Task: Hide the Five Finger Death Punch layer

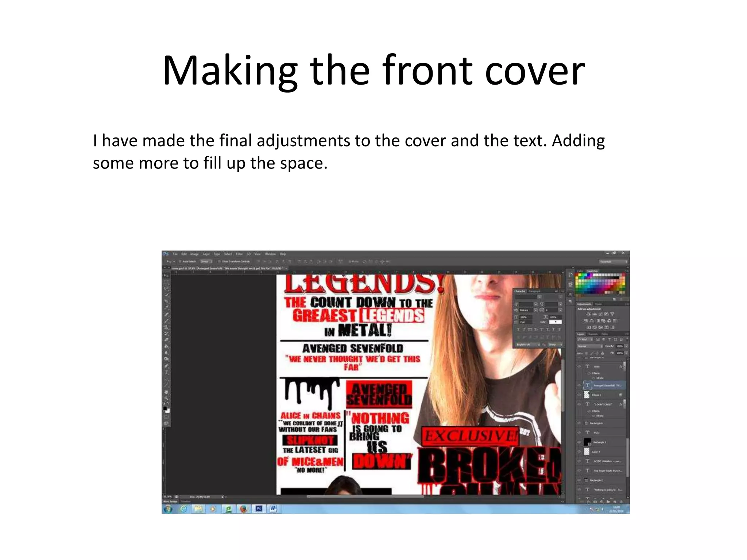Action: [x=579, y=471]
